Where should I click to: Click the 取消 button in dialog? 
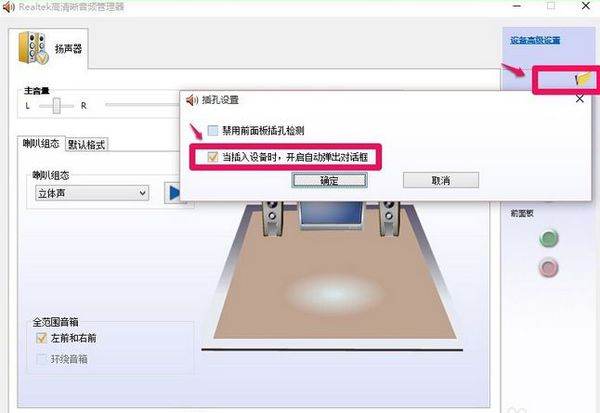point(441,180)
